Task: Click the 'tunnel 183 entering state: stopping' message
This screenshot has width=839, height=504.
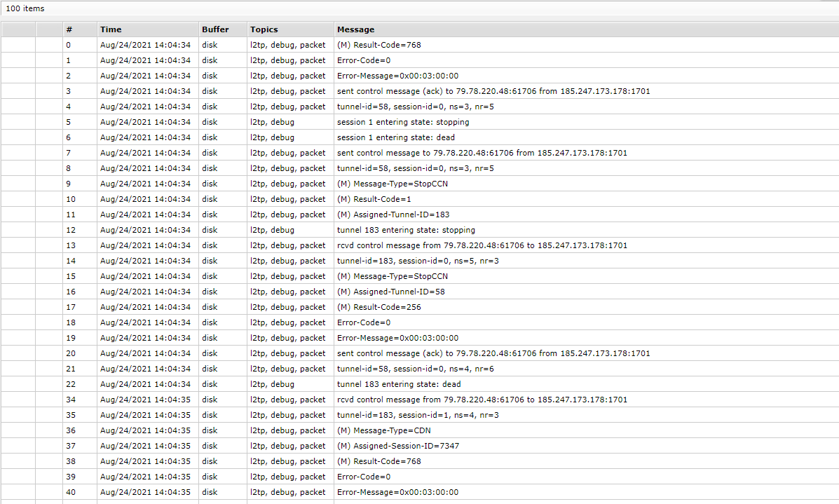Action: click(406, 230)
